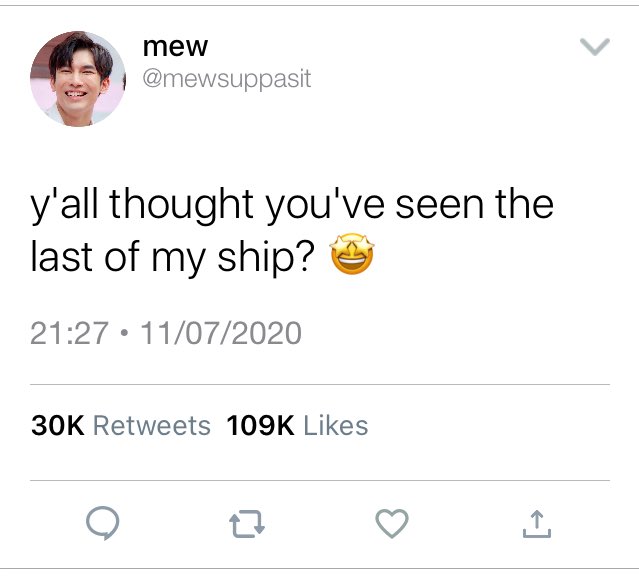The height and width of the screenshot is (576, 639).
Task: View the 109K Likes list
Action: tap(297, 426)
